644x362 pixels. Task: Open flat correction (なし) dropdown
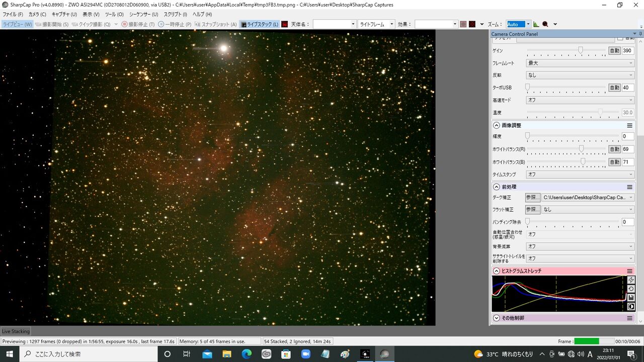(588, 209)
